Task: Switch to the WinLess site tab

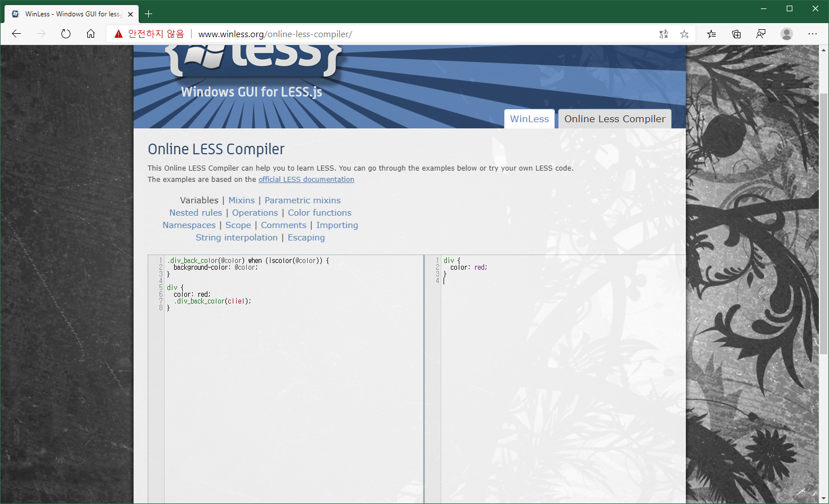Action: coord(529,119)
